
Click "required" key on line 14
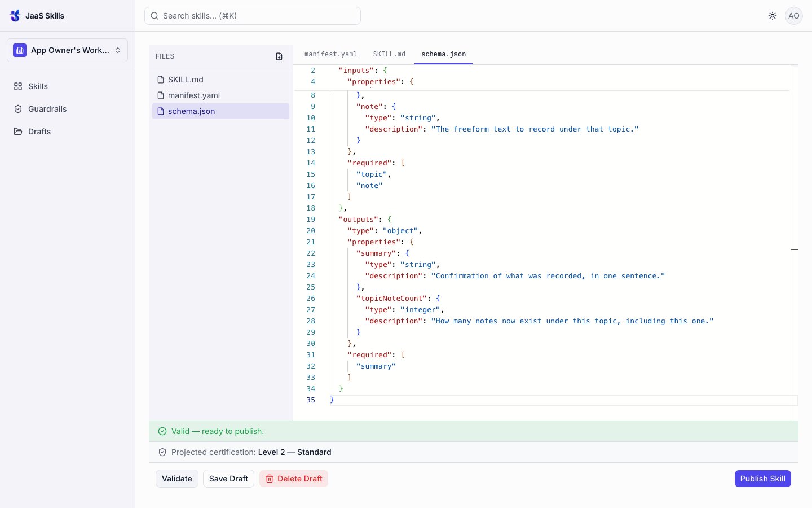[369, 163]
